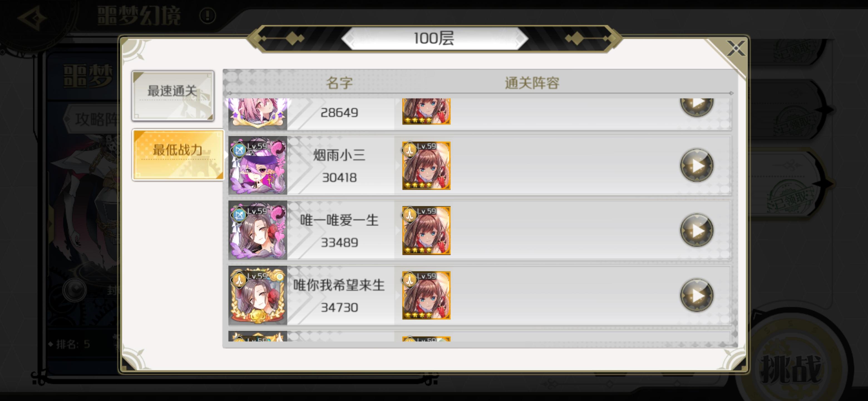Tap the 挑战 challenge button
868x401 pixels.
[790, 370]
